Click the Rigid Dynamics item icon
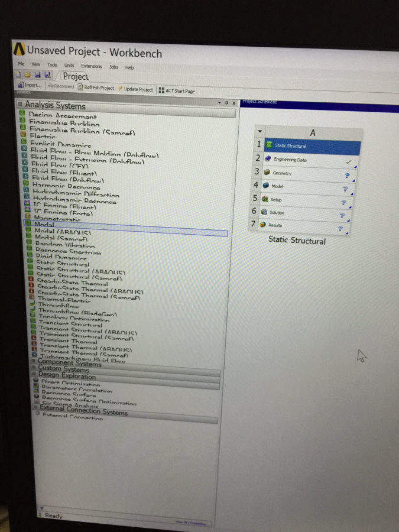This screenshot has width=399, height=532. coord(30,254)
